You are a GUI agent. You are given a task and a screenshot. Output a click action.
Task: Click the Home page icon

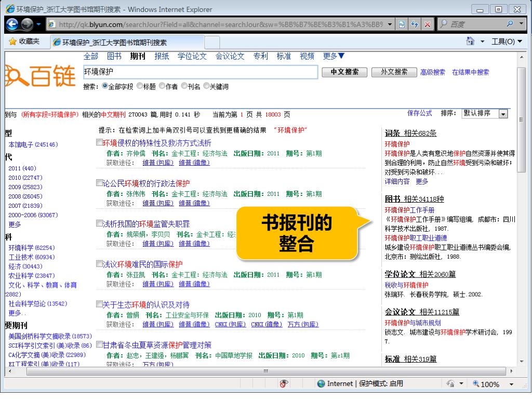[470, 41]
